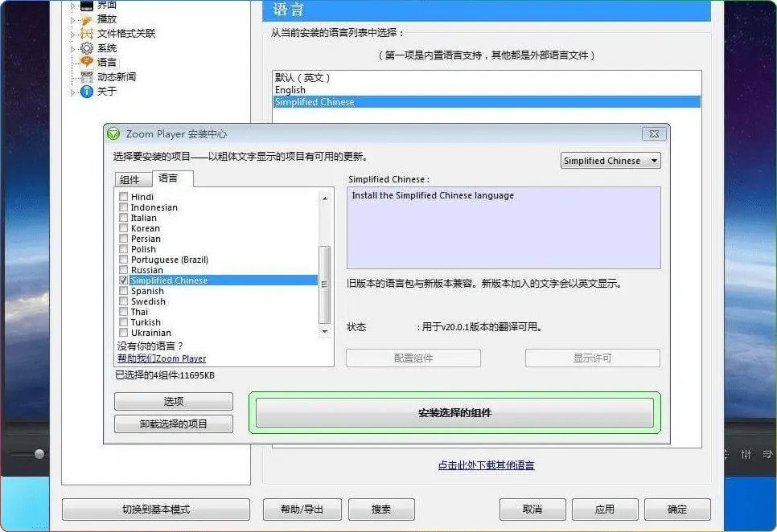The image size is (777, 532).
Task: Open the Simplified Chinese language dropdown
Action: pos(610,161)
